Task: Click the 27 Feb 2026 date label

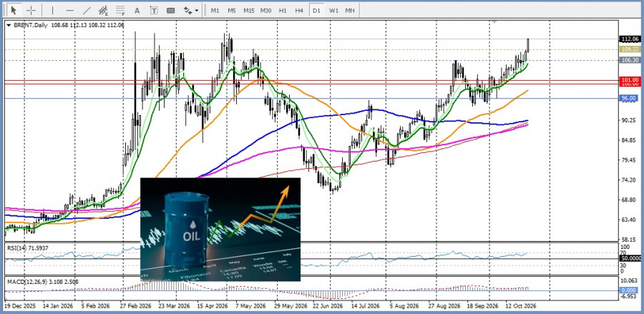Action: tap(135, 306)
